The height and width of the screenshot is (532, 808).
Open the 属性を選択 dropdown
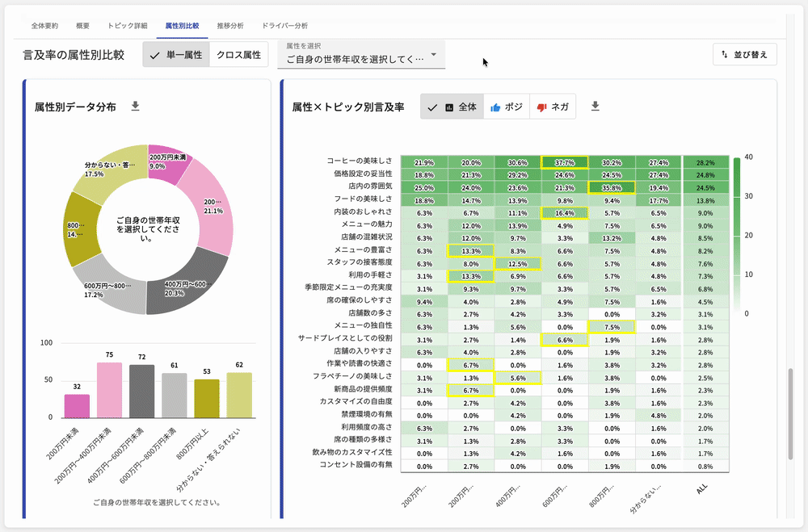coord(360,55)
